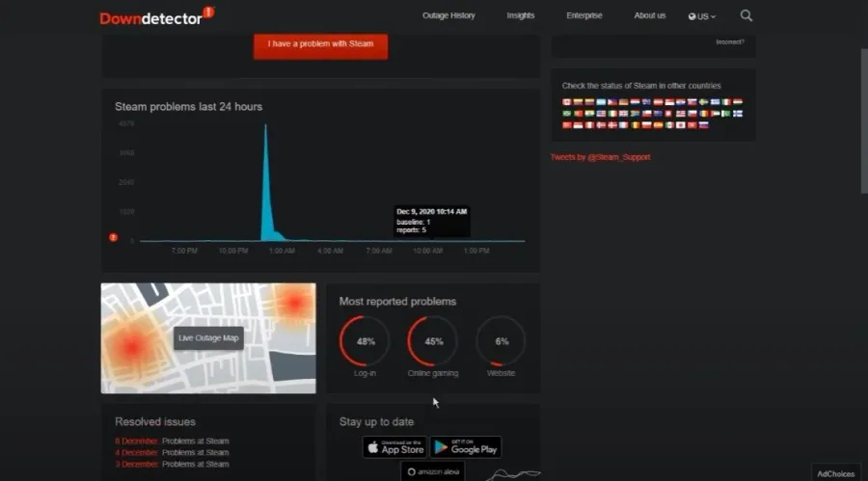The height and width of the screenshot is (481, 868).
Task: Click the Steam problems last 24 hours heading
Action: (189, 107)
